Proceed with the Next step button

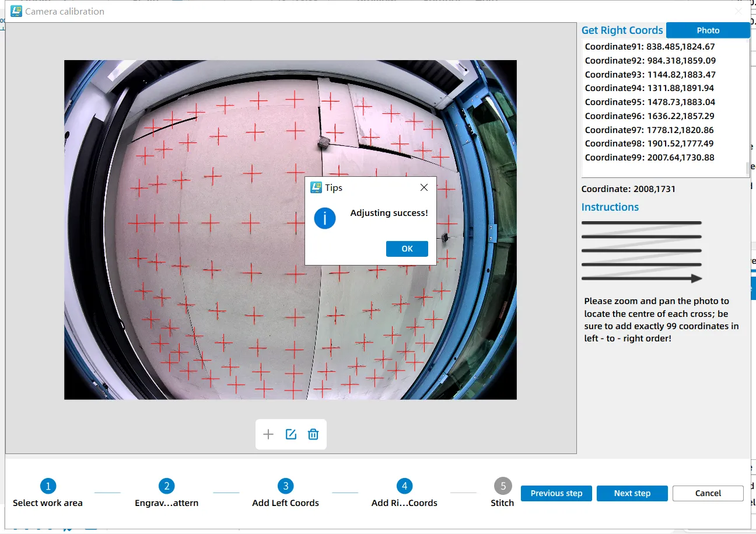point(632,493)
